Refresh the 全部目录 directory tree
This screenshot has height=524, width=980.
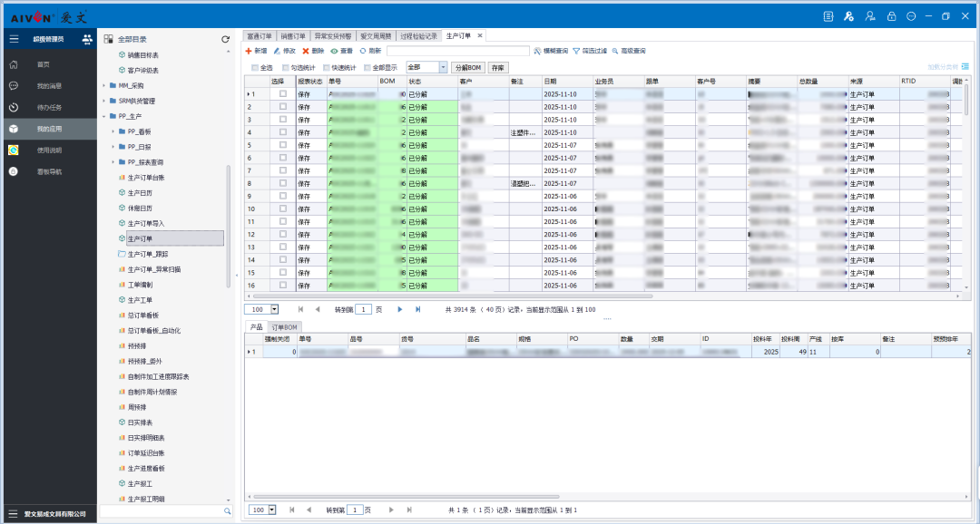click(x=226, y=39)
